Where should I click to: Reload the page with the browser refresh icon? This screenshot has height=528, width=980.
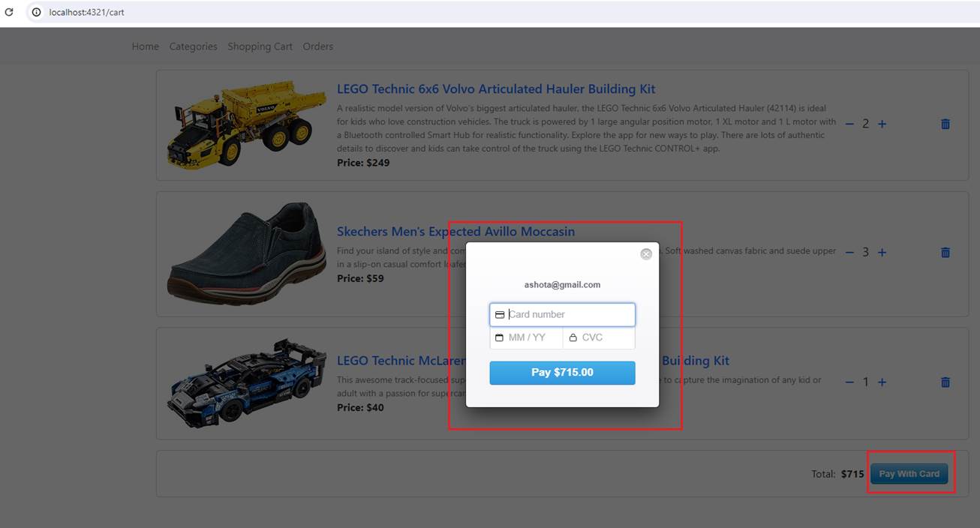coord(9,12)
